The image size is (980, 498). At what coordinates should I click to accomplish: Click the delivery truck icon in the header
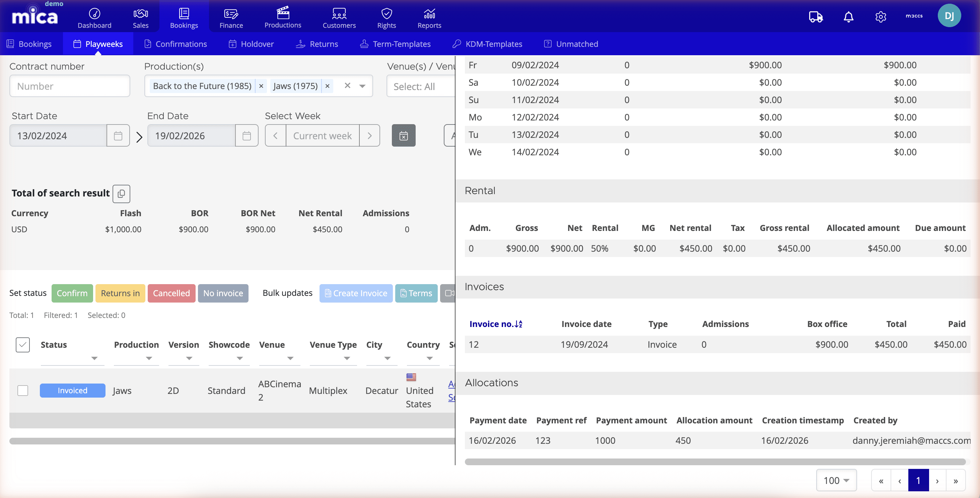(x=815, y=17)
